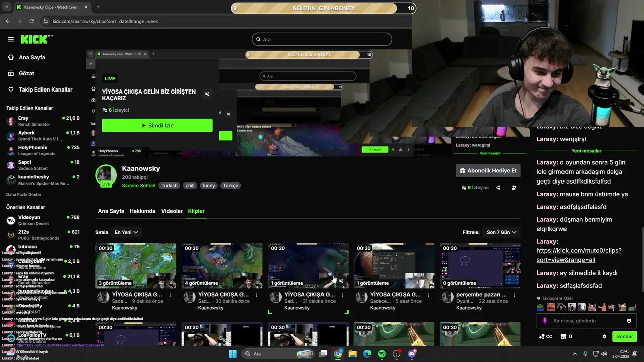Open Ayberk's followed channel
Viewport: 644px width, 362px height.
point(43,136)
